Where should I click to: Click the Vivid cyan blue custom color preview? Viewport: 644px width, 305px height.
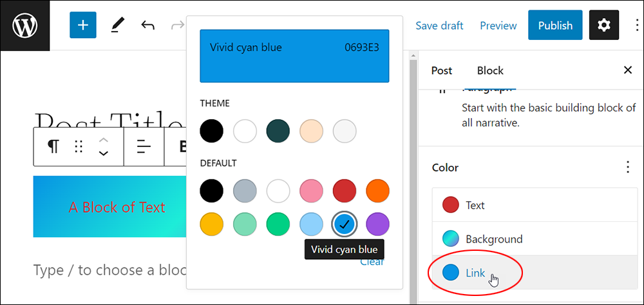tap(294, 56)
